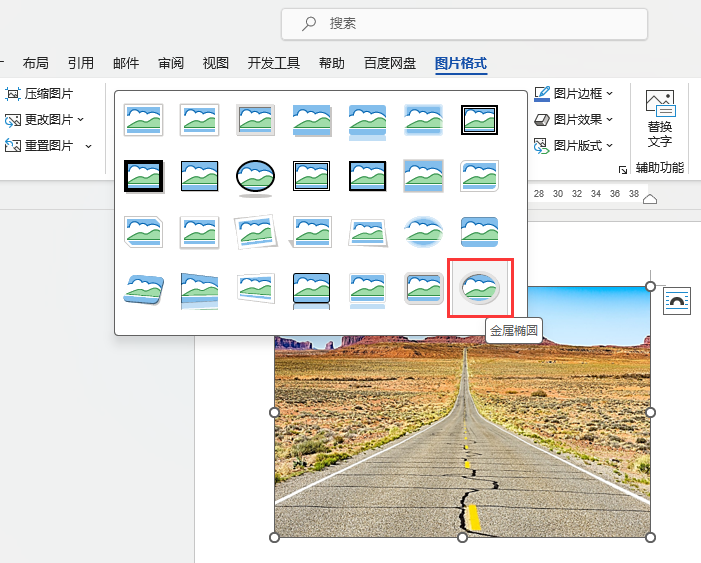The width and height of the screenshot is (701, 563).
Task: Choose the rotated white picture style
Action: pyautogui.click(x=255, y=232)
